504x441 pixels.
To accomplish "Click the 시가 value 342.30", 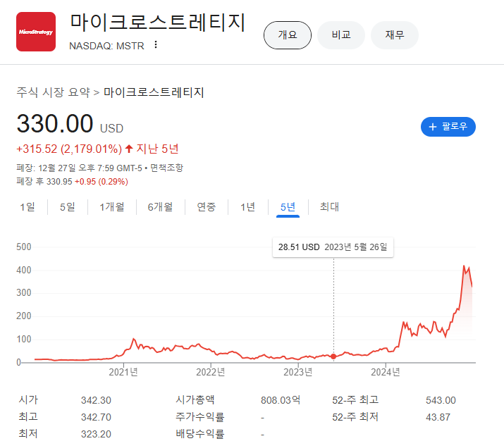I will [x=96, y=400].
